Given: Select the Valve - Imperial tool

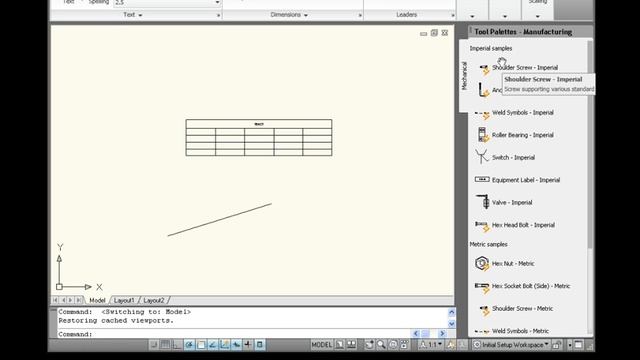Looking at the screenshot, I should pos(504,202).
